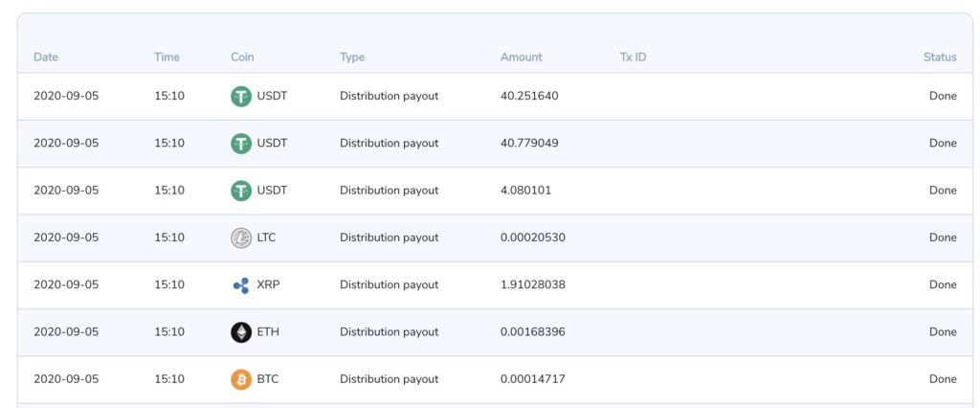Click the USDT icon in the 40.779049 row
The image size is (980, 408).
pyautogui.click(x=241, y=144)
